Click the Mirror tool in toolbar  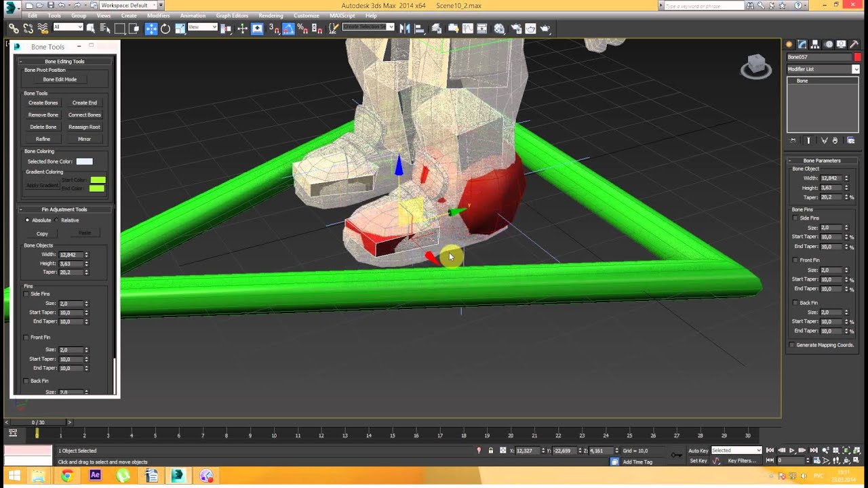click(405, 28)
